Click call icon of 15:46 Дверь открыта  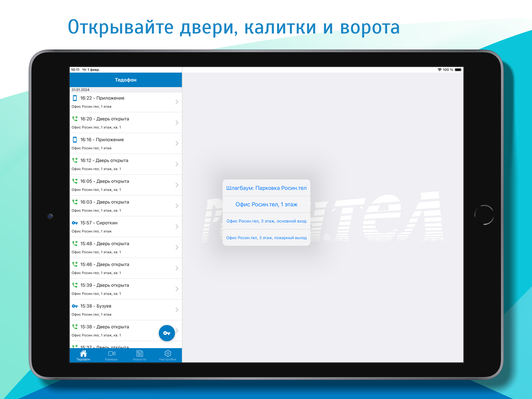coord(75,264)
